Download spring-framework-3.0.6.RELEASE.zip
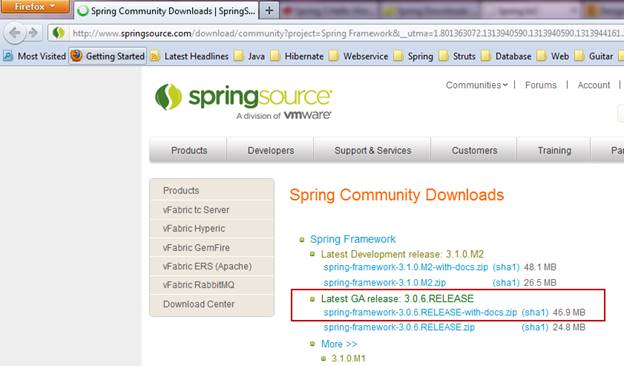The width and height of the screenshot is (624, 366). (x=399, y=327)
